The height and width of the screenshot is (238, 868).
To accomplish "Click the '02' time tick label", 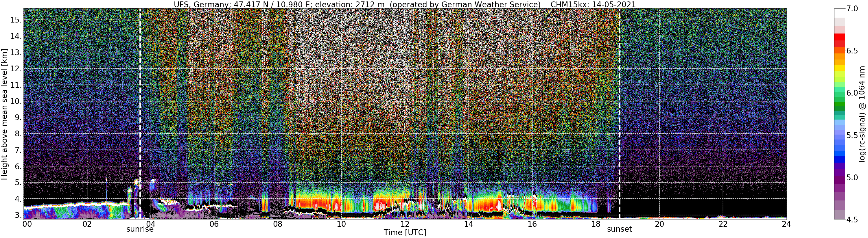I will (87, 224).
